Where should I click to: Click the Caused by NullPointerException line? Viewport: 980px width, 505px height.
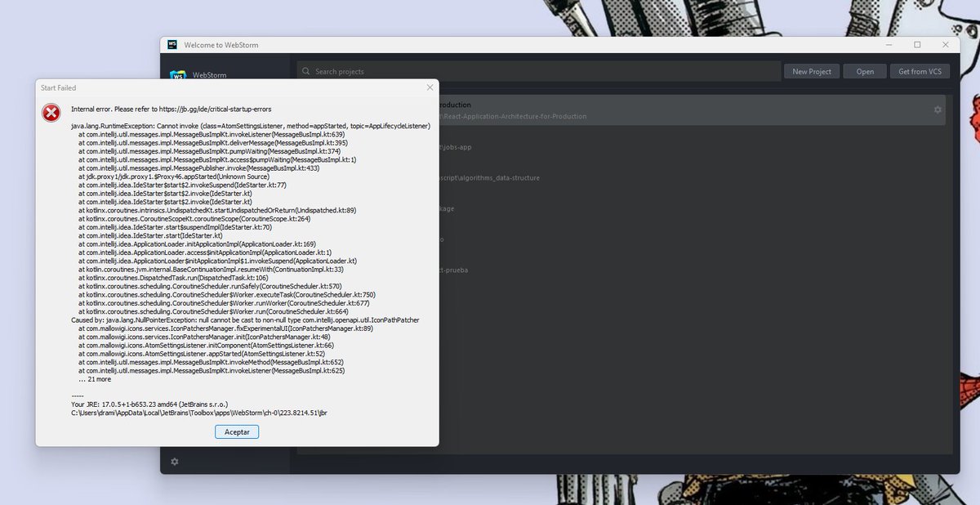[245, 320]
